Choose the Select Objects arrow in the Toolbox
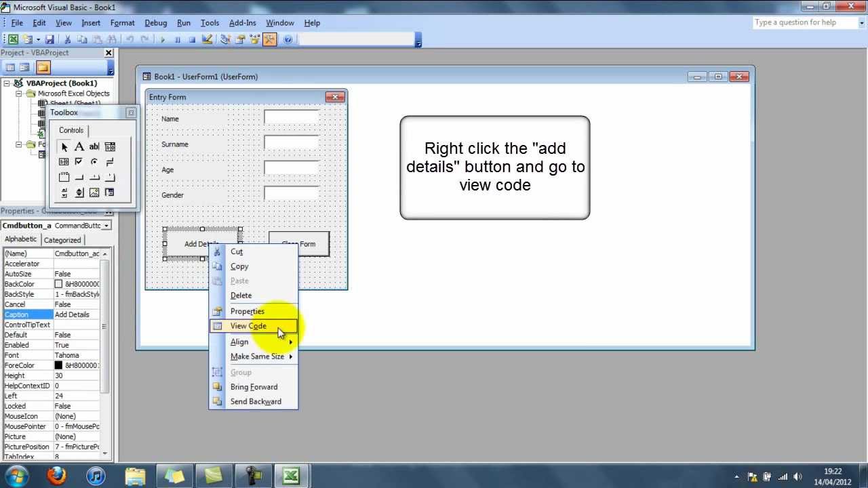 pos(64,146)
